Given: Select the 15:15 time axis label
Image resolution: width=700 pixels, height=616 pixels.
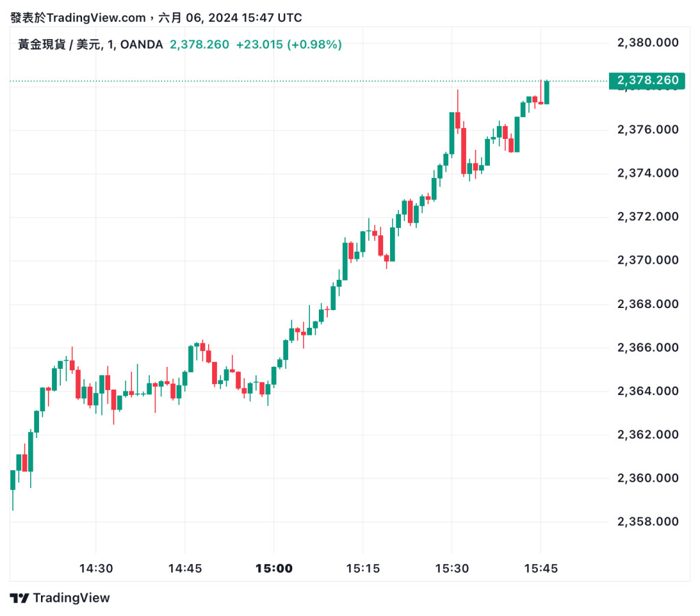Looking at the screenshot, I should point(363,568).
